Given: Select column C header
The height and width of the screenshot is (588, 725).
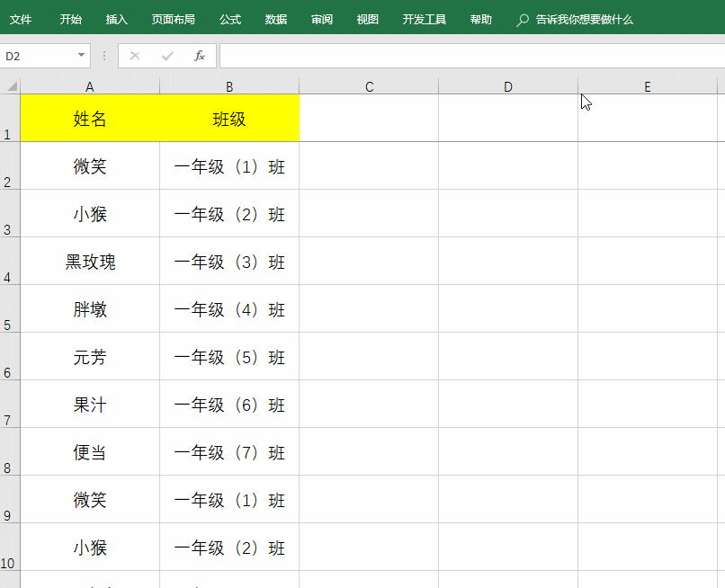Looking at the screenshot, I should click(x=369, y=86).
